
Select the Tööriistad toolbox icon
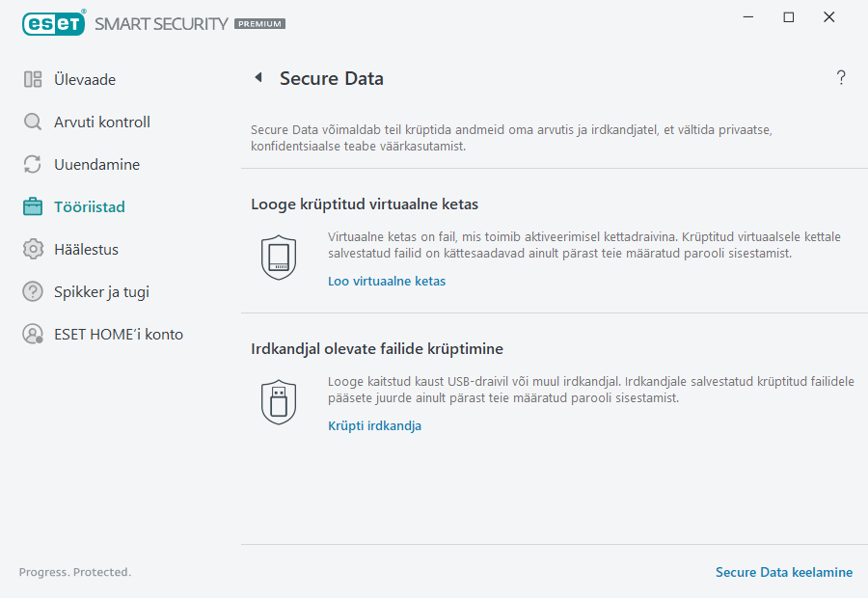coord(32,206)
